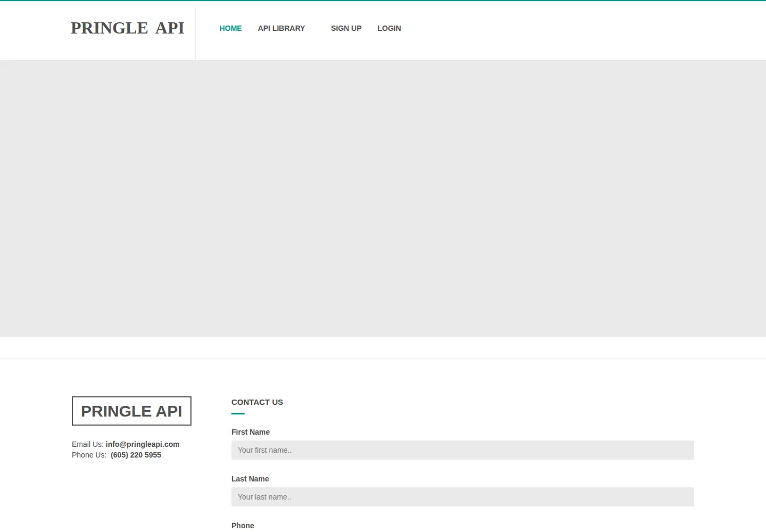Click the 'Phone Us:' text
This screenshot has height=532, width=766.
(x=89, y=455)
